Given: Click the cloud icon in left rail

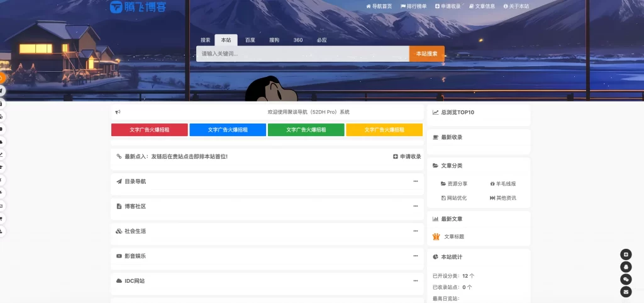Looking at the screenshot, I should (x=2, y=142).
